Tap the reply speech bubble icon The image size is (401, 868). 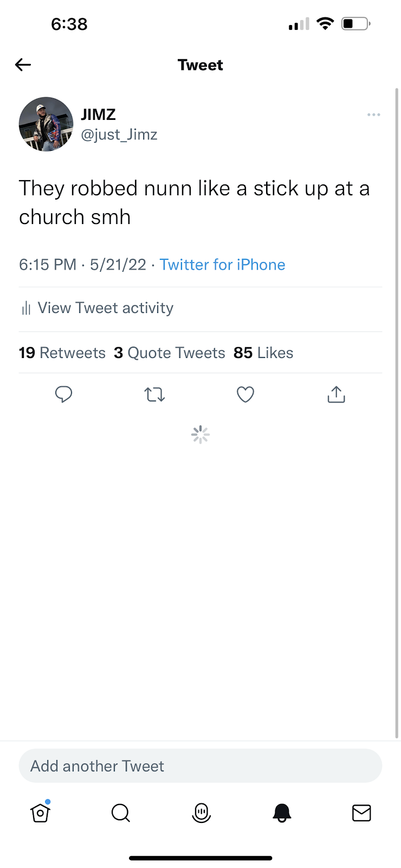[63, 394]
